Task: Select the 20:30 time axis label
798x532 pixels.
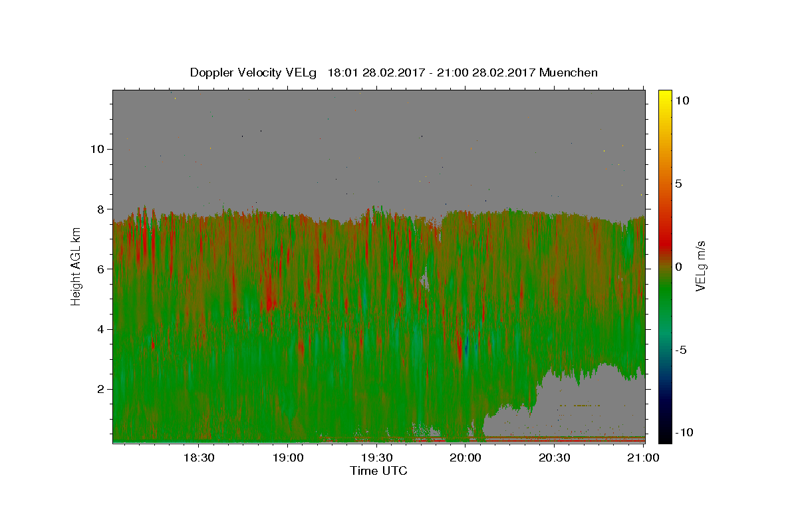Action: (x=555, y=458)
